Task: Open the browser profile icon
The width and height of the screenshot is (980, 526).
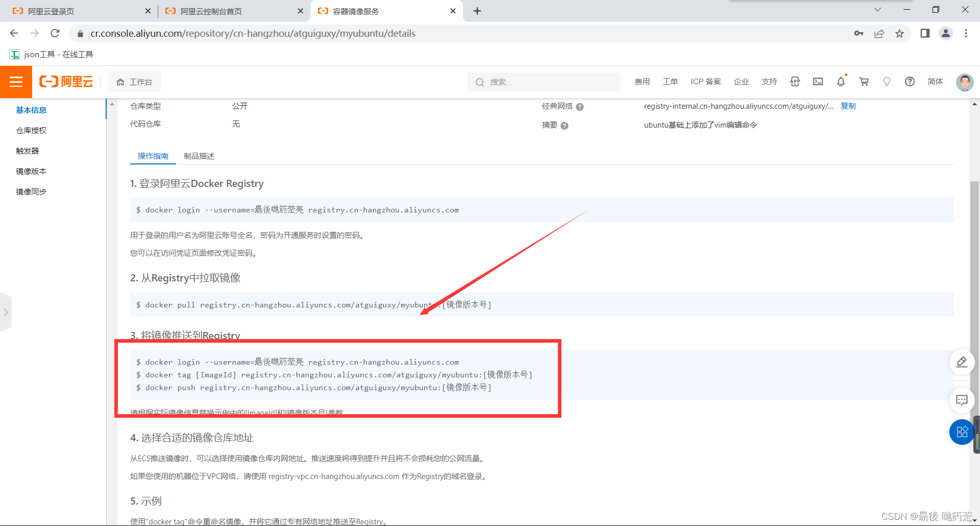Action: [946, 33]
